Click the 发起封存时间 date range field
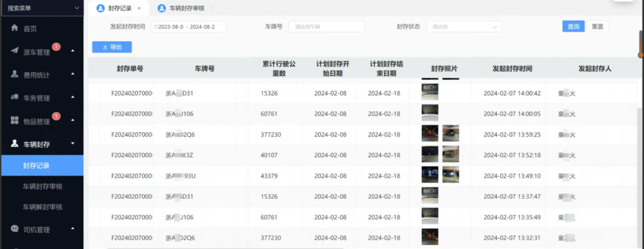This screenshot has height=249, width=644. (189, 26)
